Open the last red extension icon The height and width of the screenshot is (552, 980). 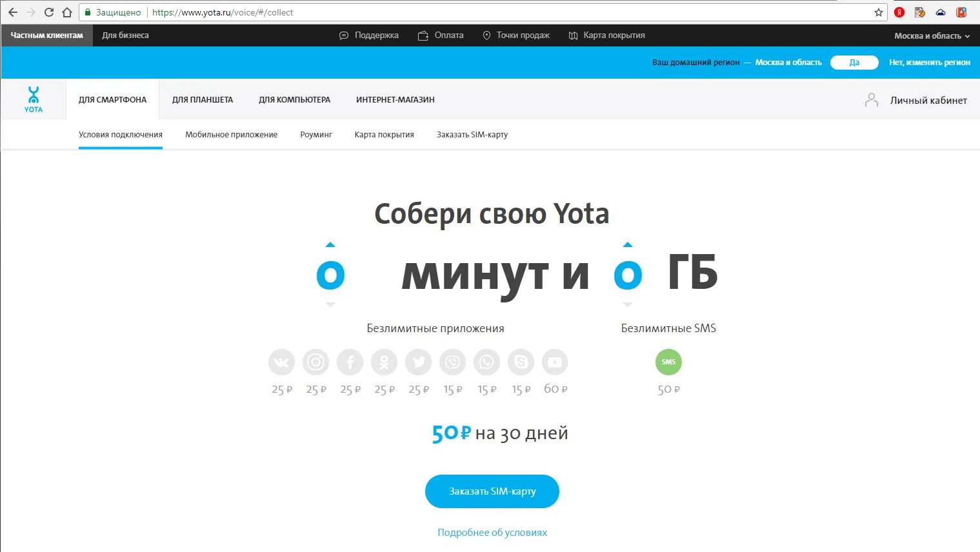tap(961, 12)
